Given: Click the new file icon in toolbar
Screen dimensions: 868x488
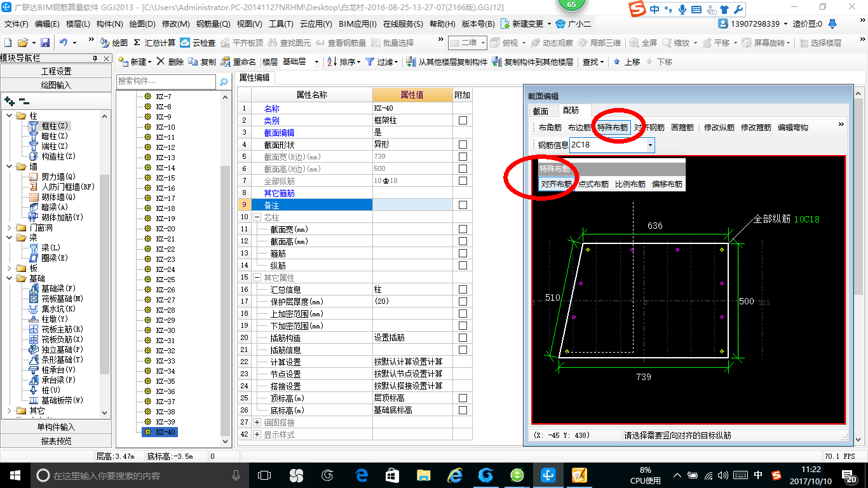Looking at the screenshot, I should click(8, 43).
